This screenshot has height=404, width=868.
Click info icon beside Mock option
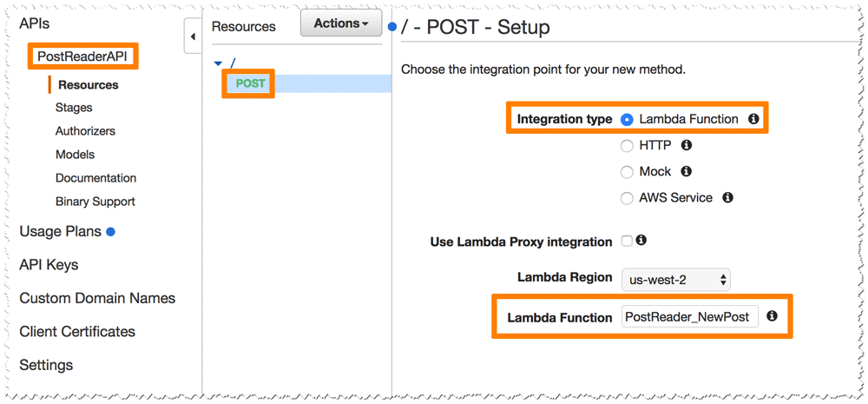(x=686, y=171)
